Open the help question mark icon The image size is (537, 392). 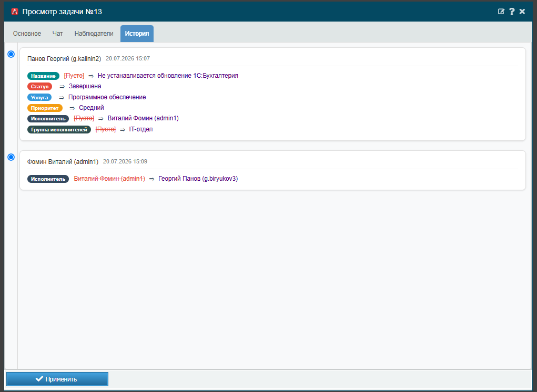pyautogui.click(x=512, y=12)
